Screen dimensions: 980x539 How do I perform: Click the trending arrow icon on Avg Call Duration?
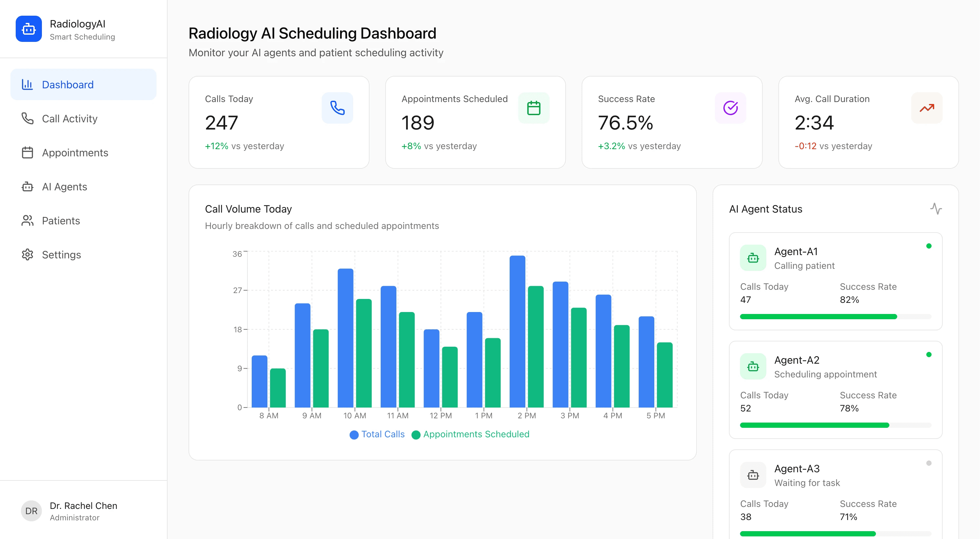tap(926, 108)
